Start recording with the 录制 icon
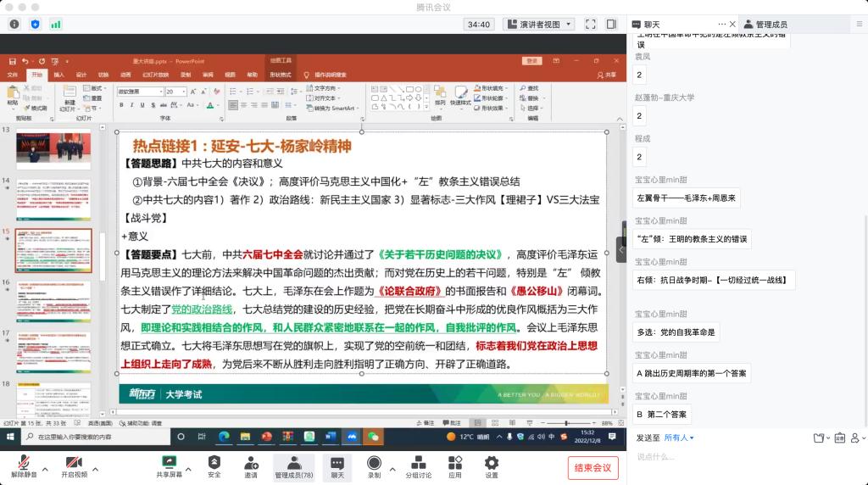 pos(374,463)
